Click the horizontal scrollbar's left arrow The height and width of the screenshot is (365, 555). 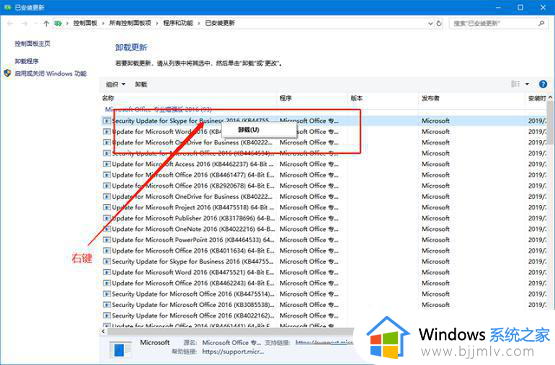click(103, 331)
